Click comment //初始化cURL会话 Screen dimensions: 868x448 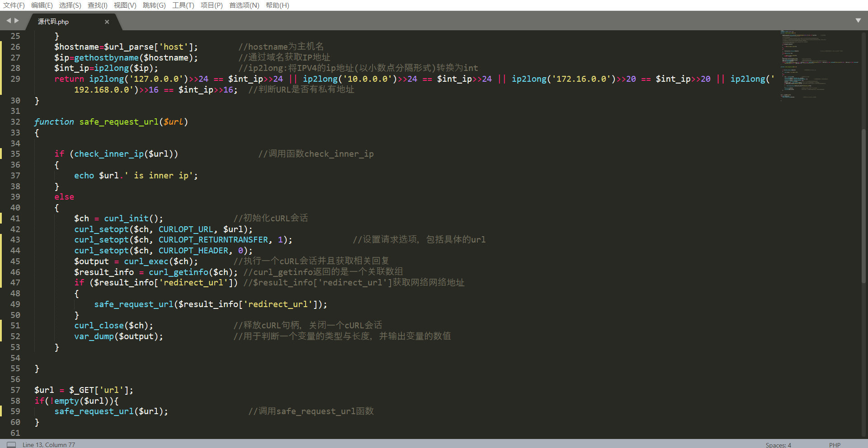(x=271, y=219)
